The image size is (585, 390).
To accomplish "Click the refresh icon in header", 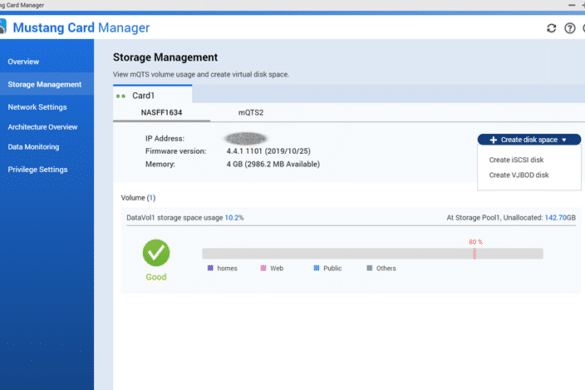I will pos(551,28).
